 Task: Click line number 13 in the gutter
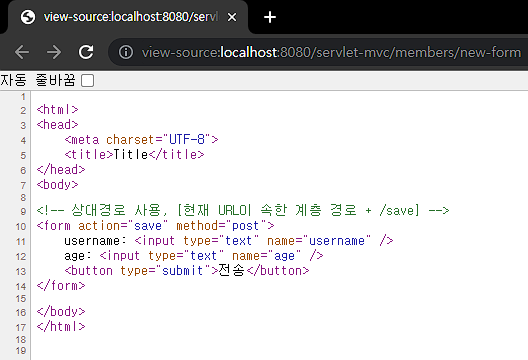[21, 271]
